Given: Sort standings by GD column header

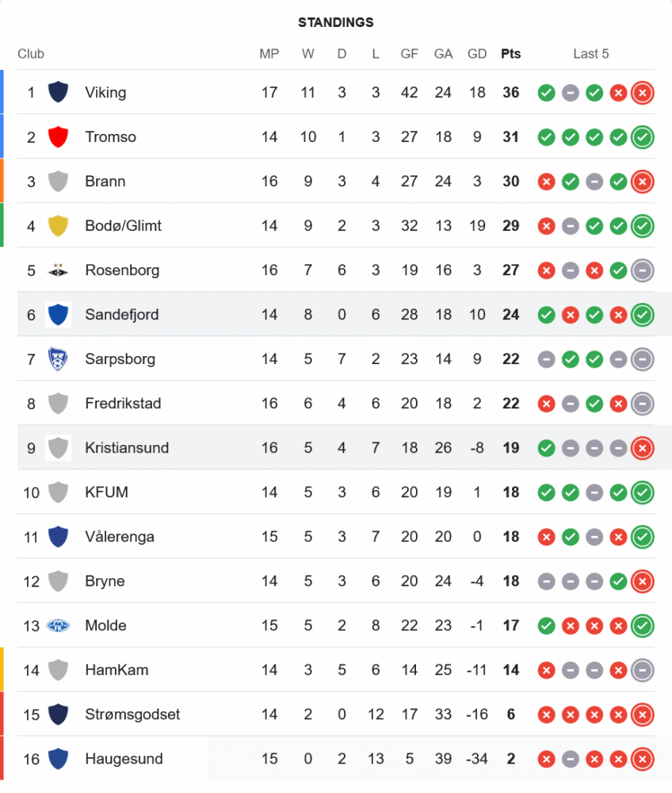Looking at the screenshot, I should [x=477, y=54].
